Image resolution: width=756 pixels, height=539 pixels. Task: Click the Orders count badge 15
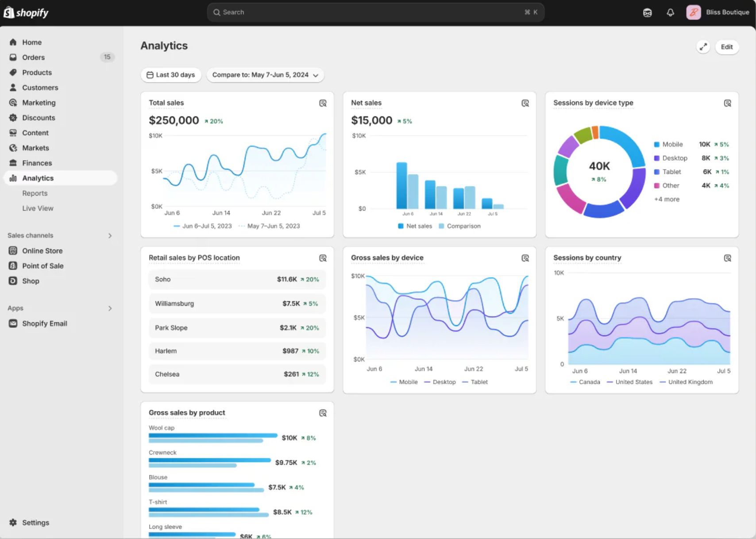pos(107,57)
